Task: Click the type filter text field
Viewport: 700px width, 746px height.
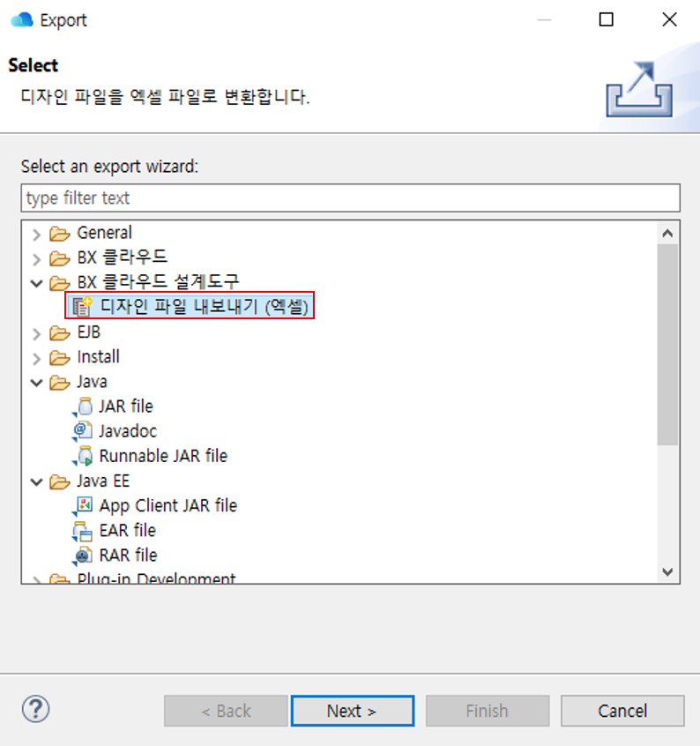Action: point(350,198)
